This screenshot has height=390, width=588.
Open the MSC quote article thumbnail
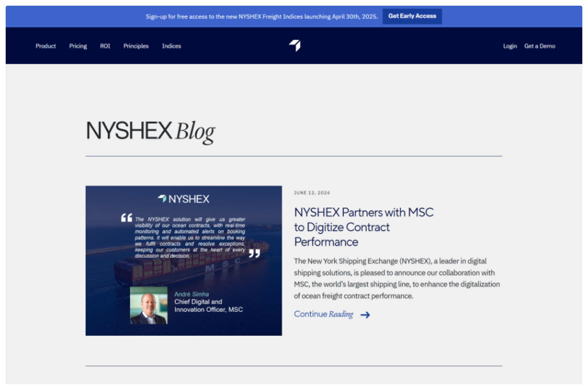click(184, 260)
